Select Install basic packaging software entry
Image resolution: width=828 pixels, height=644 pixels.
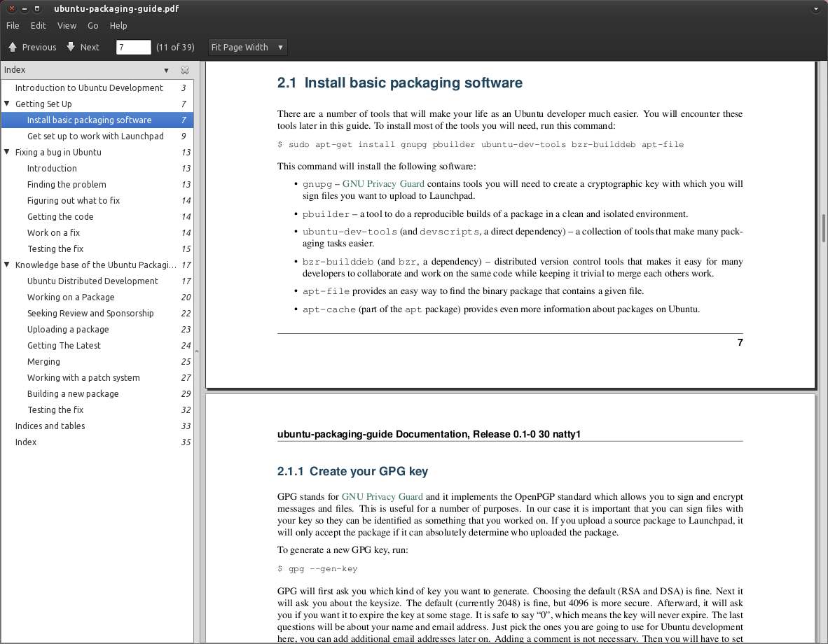[x=97, y=120]
